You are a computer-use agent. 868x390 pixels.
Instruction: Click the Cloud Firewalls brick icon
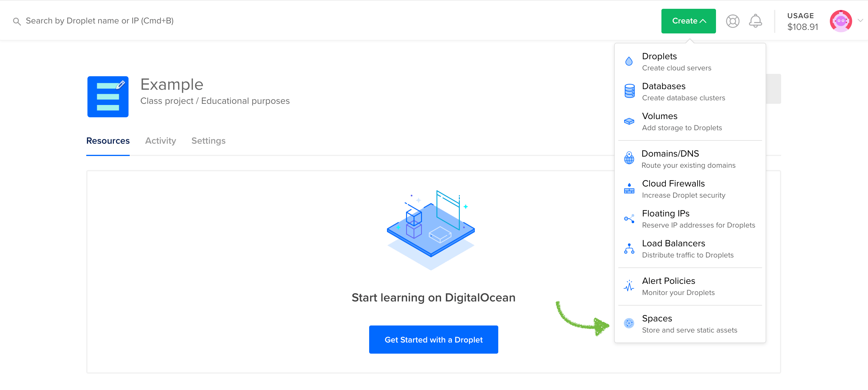coord(629,188)
